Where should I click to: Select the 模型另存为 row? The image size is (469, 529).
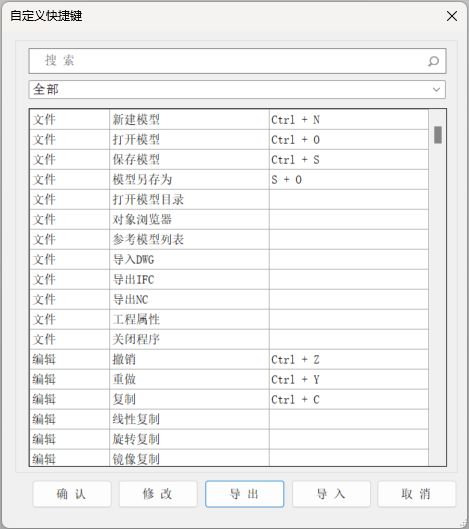[229, 179]
